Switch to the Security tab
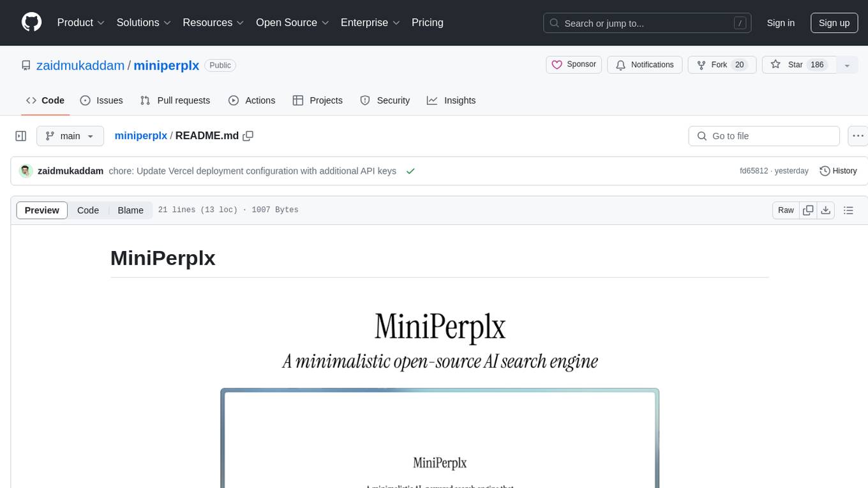Image resolution: width=868 pixels, height=488 pixels. click(x=385, y=100)
